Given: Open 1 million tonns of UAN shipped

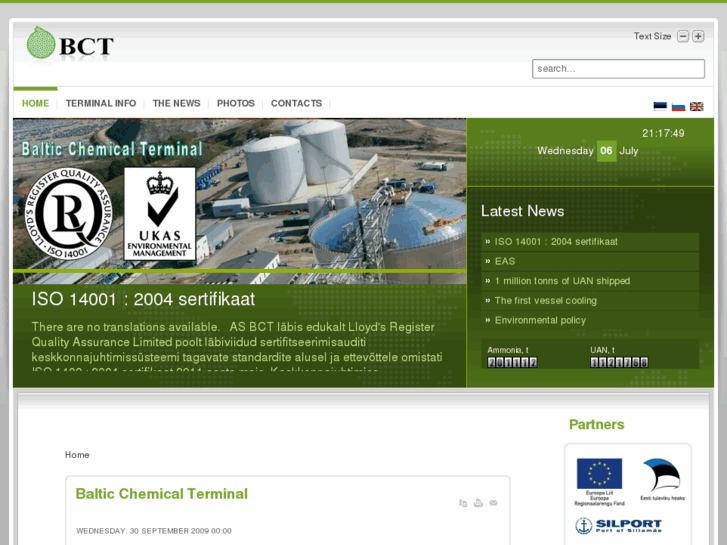Looking at the screenshot, I should (562, 281).
